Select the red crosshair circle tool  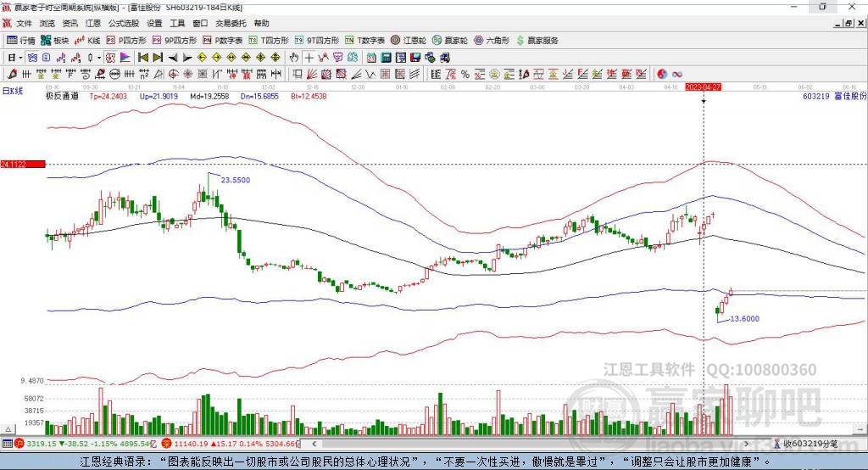tap(173, 75)
